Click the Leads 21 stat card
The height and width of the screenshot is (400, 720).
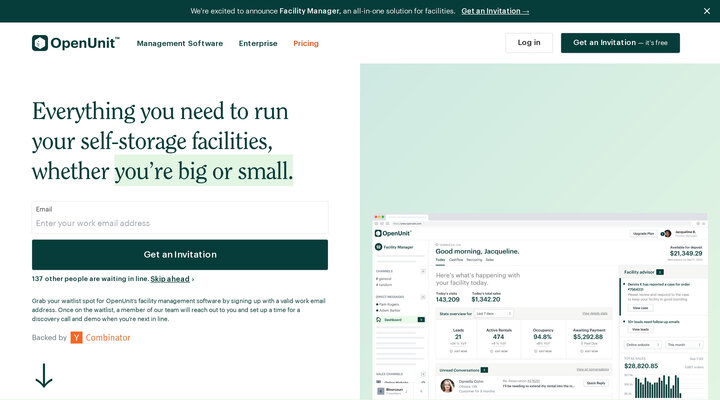pos(458,340)
